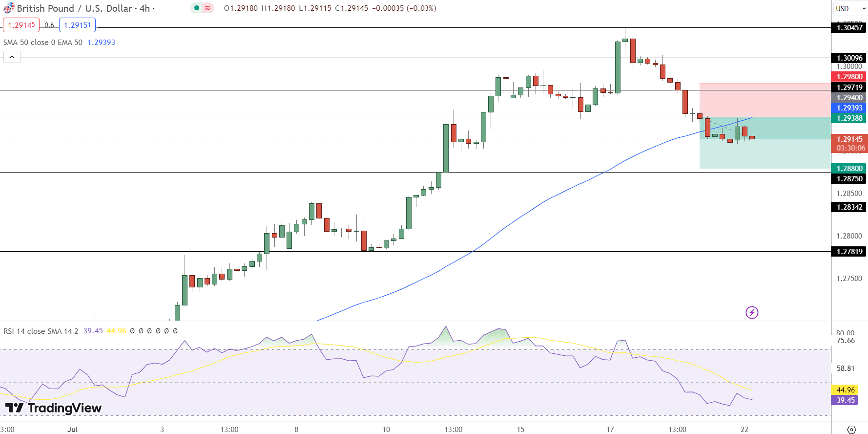Click the 1.30096 horizontal line price label
The image size is (868, 434).
pos(849,58)
